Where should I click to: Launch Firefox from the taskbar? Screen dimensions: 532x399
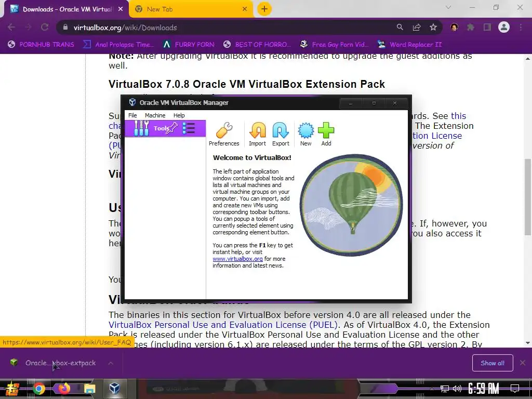click(64, 389)
